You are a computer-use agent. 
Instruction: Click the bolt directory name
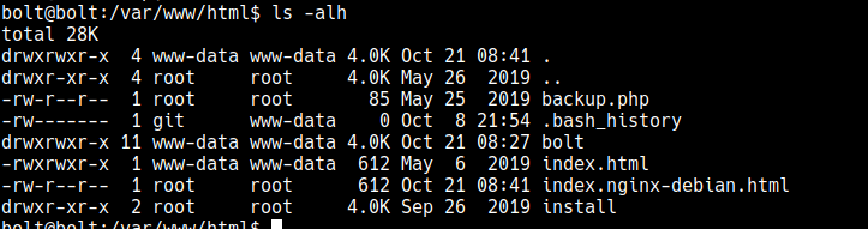click(x=563, y=143)
